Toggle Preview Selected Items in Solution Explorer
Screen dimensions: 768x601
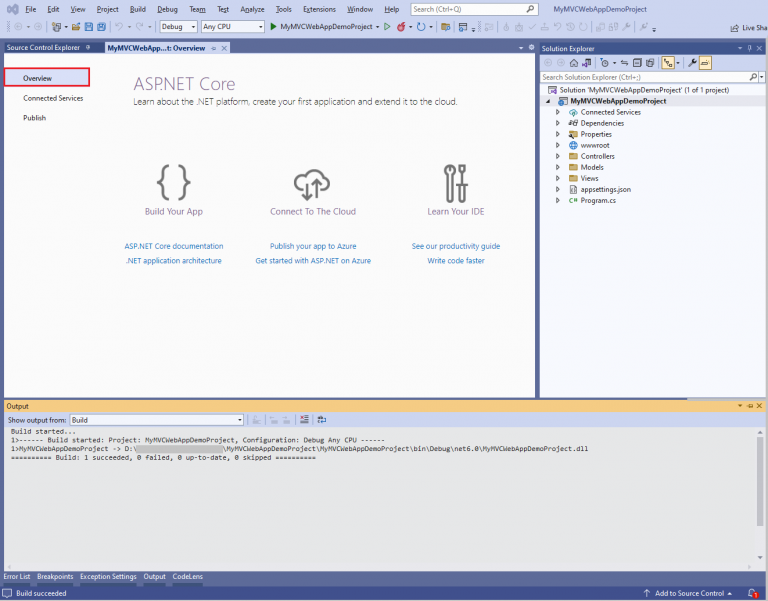point(705,62)
